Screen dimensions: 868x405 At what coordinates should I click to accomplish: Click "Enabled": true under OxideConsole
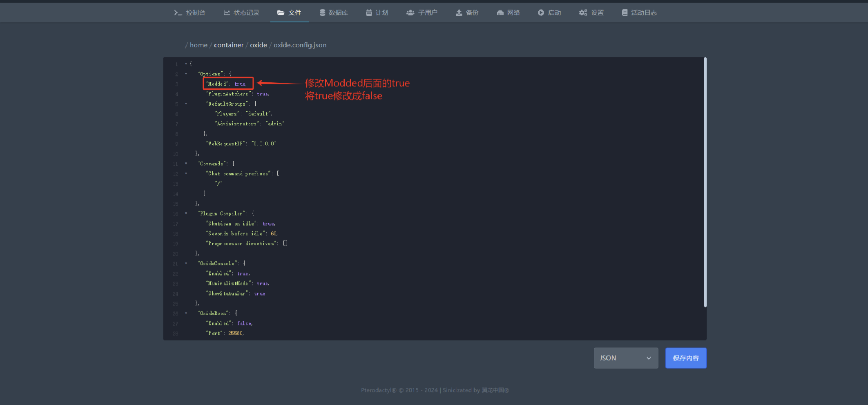(228, 273)
